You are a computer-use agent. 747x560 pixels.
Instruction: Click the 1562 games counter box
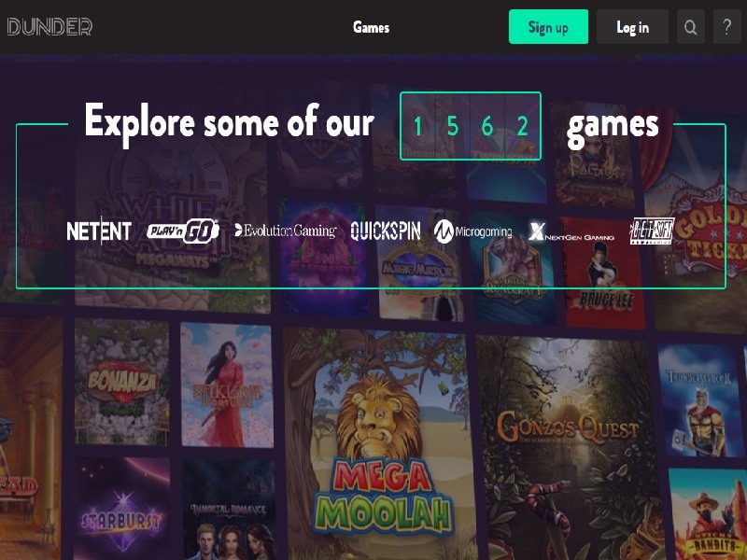click(471, 126)
